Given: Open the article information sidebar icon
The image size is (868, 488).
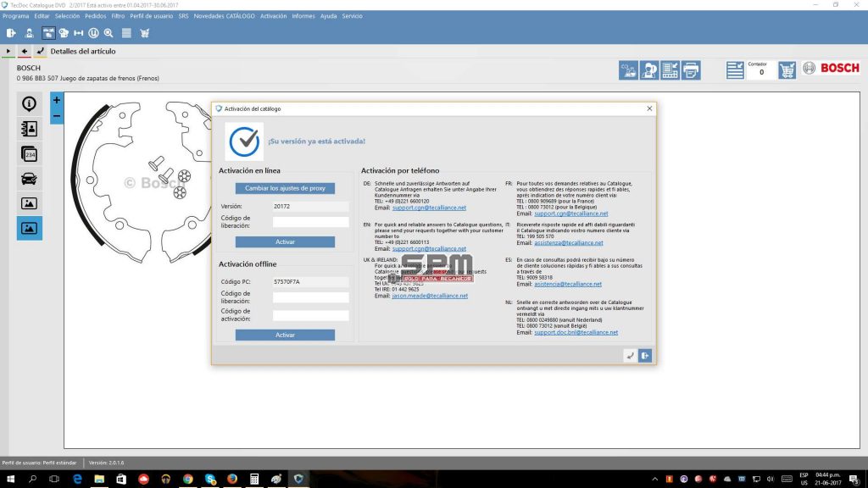Looking at the screenshot, I should [30, 103].
